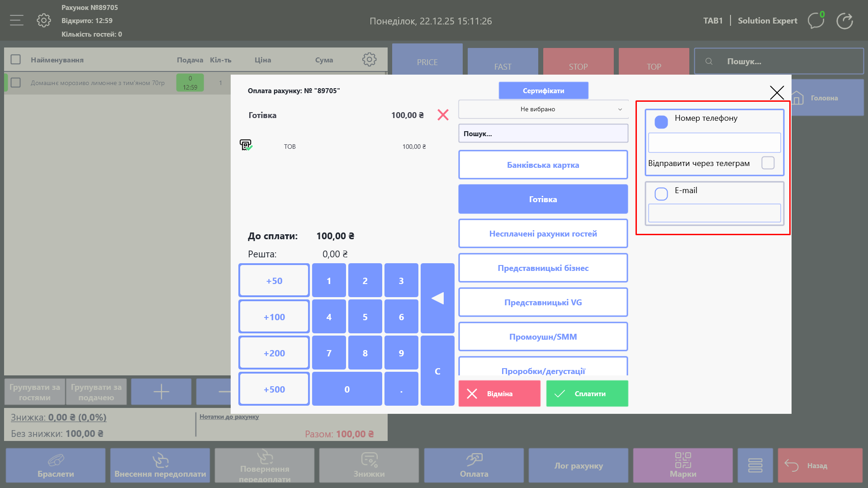This screenshot has height=488, width=868.
Task: Open settings gear in top header
Action: [44, 20]
